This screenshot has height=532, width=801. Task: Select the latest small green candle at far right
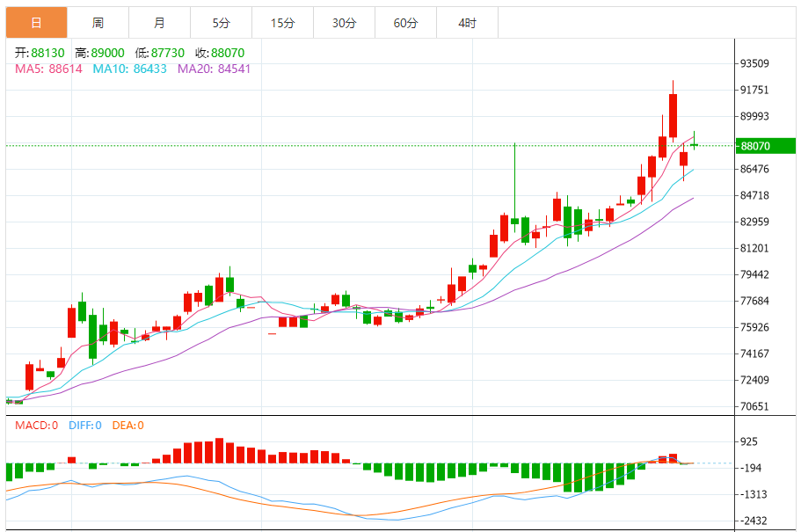click(694, 144)
